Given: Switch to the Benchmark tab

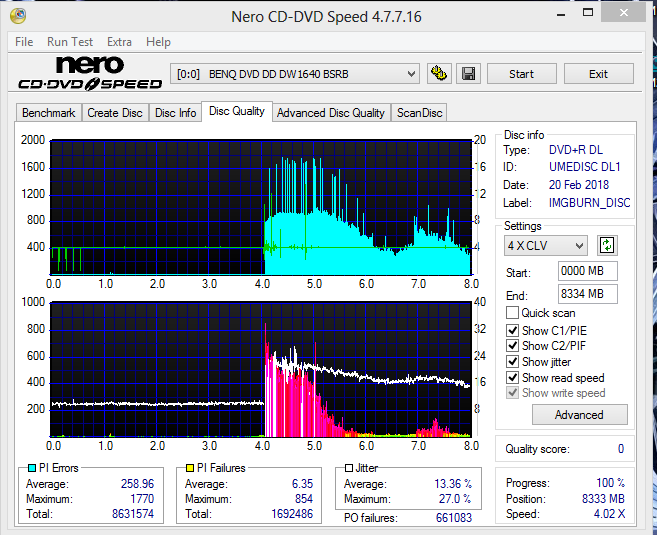Looking at the screenshot, I should coord(49,113).
